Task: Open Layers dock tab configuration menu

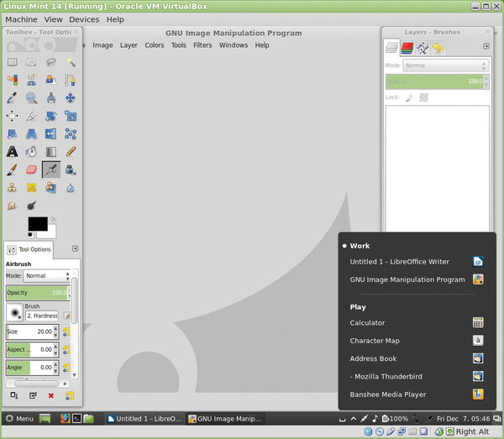Action: click(486, 46)
